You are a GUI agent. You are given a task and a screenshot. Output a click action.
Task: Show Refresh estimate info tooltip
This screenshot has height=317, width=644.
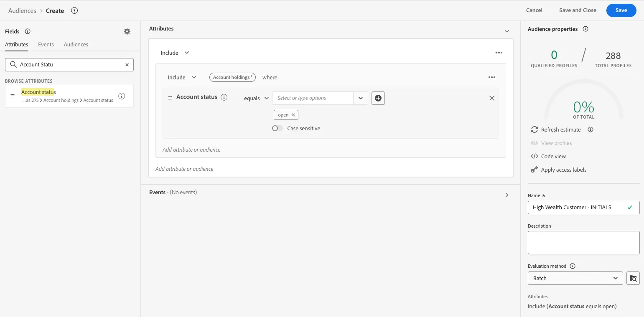591,129
